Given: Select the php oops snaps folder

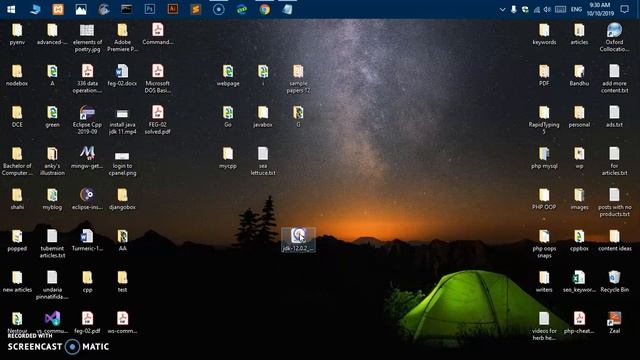Looking at the screenshot, I should click(544, 244).
